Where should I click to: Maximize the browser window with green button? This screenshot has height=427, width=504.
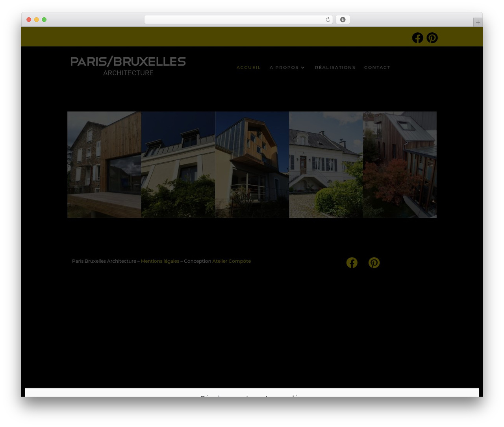tap(44, 20)
